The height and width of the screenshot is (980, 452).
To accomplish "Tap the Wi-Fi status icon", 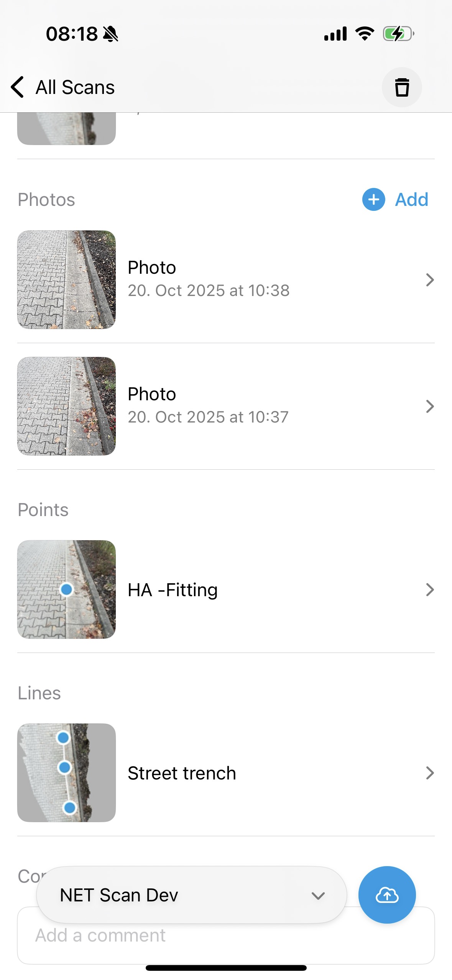I will point(365,34).
